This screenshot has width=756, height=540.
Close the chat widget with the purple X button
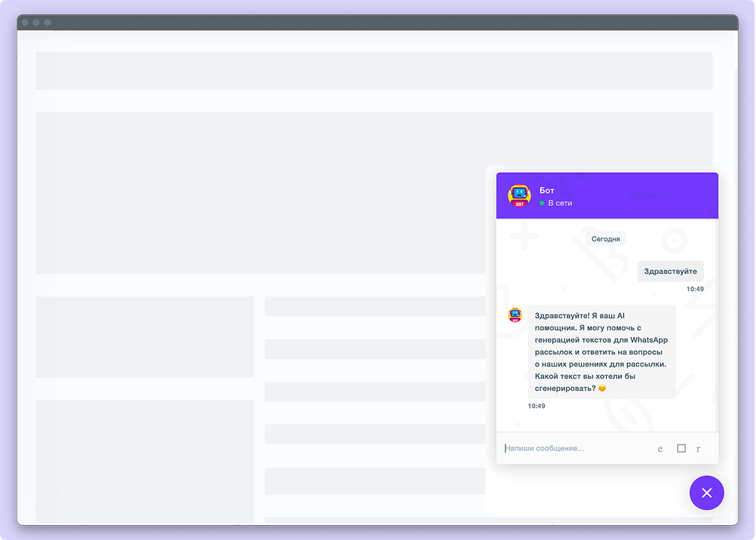coord(706,493)
